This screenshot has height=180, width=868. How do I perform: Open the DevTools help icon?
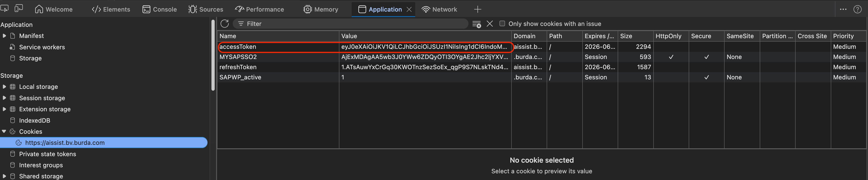(858, 9)
